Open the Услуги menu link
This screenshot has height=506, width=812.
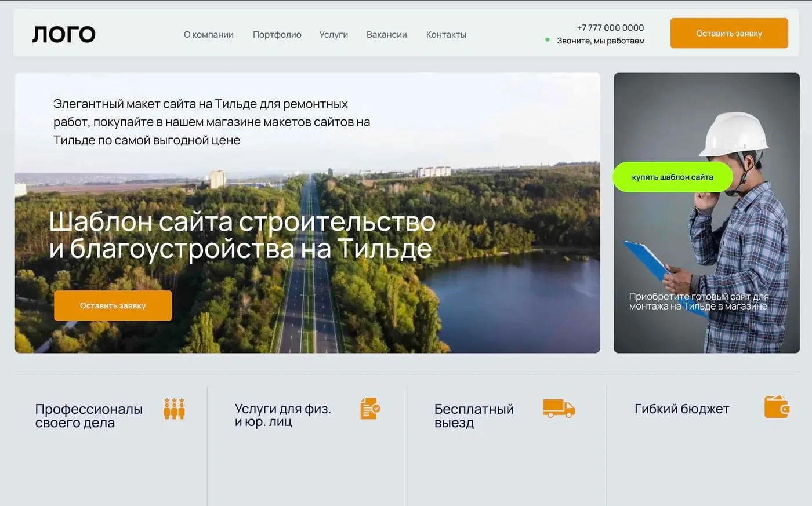pos(333,35)
